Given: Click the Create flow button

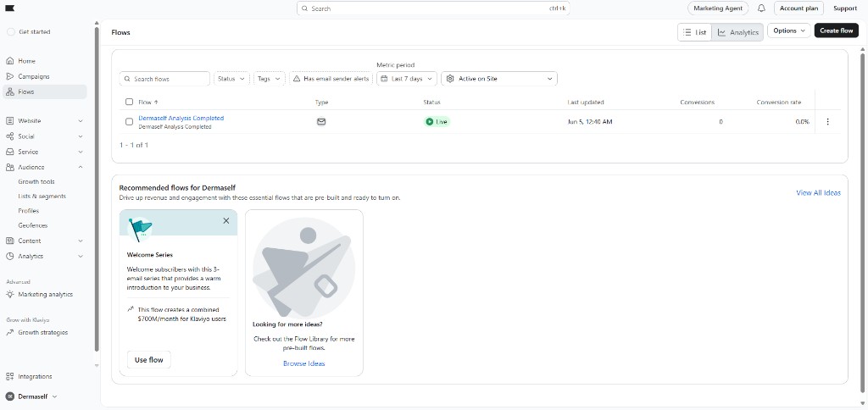Looking at the screenshot, I should [x=836, y=31].
